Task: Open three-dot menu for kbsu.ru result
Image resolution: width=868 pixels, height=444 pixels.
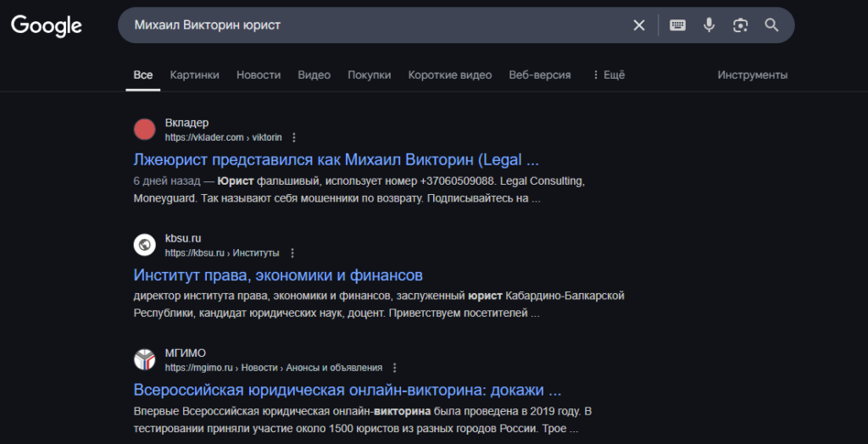Action: point(292,253)
